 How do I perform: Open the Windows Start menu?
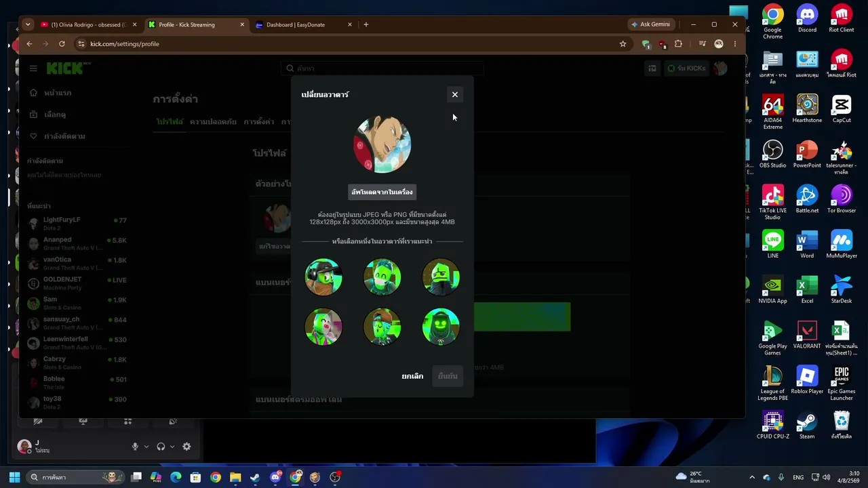coord(14,477)
